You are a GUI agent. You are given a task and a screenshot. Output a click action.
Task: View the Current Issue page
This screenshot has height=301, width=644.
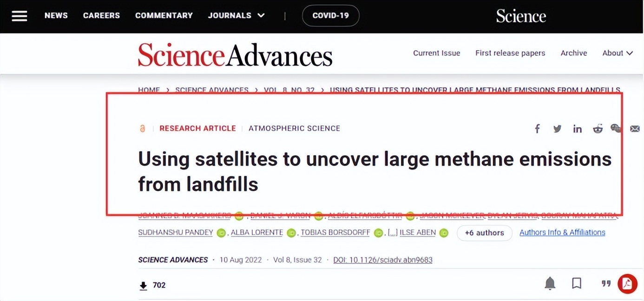(x=436, y=53)
